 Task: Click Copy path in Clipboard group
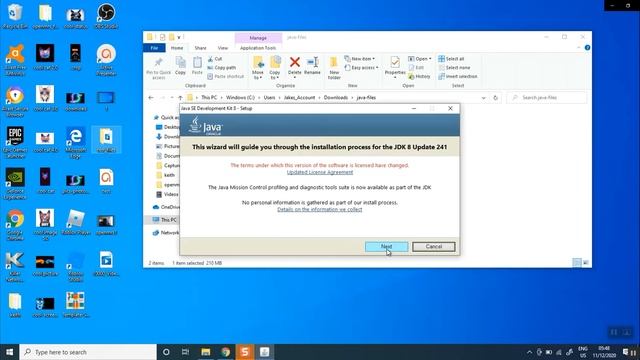point(222,67)
